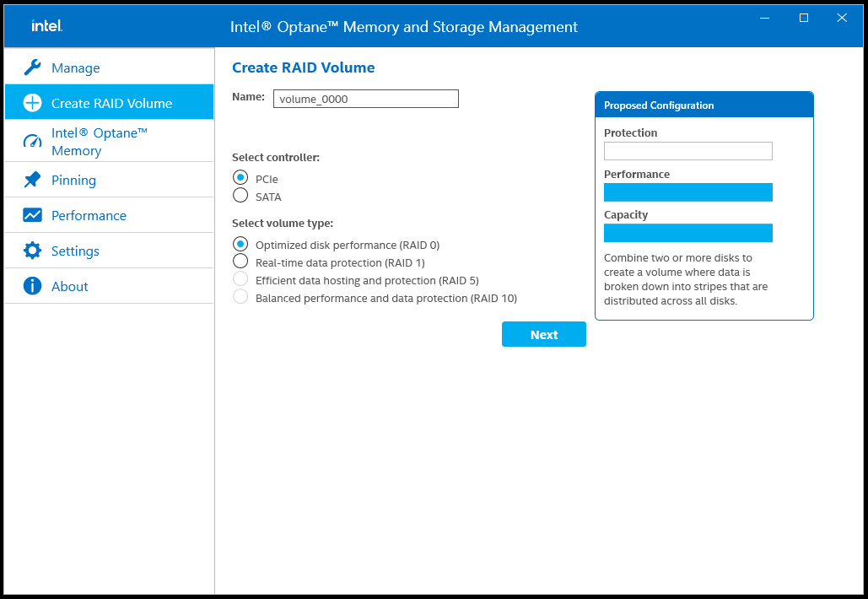Click the wrench icon next to Manage

(x=32, y=67)
